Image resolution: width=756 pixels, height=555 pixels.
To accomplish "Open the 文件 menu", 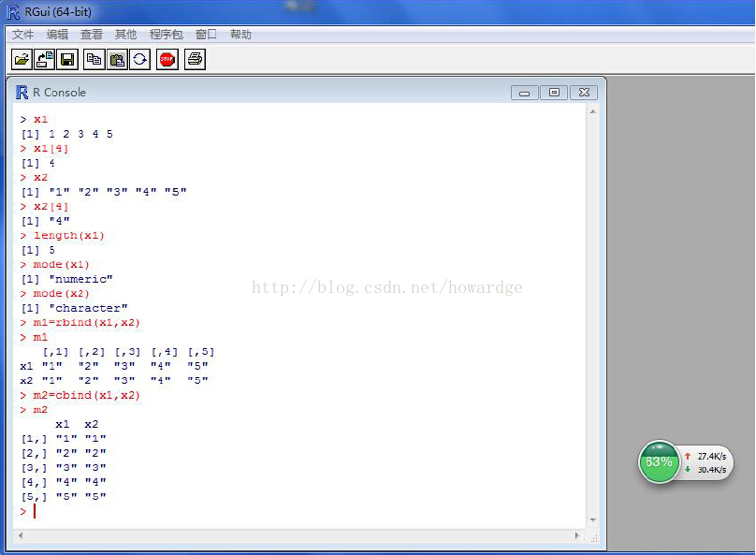I will tap(22, 35).
